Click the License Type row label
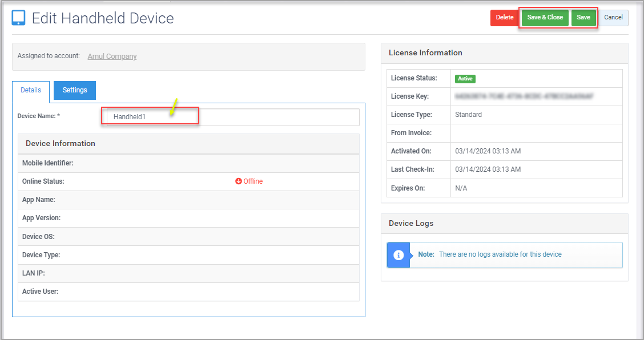644x340 pixels. click(412, 115)
